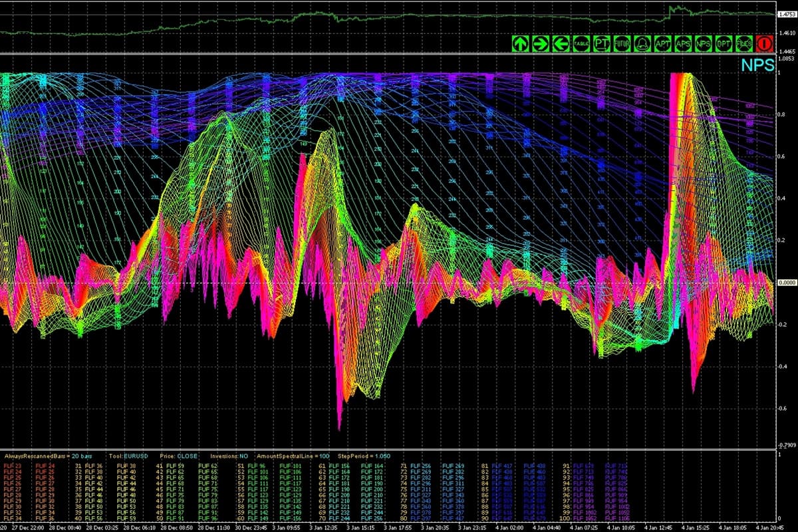Toggle the bell alert icon
Viewport: 798px width, 532px height.
(x=642, y=44)
